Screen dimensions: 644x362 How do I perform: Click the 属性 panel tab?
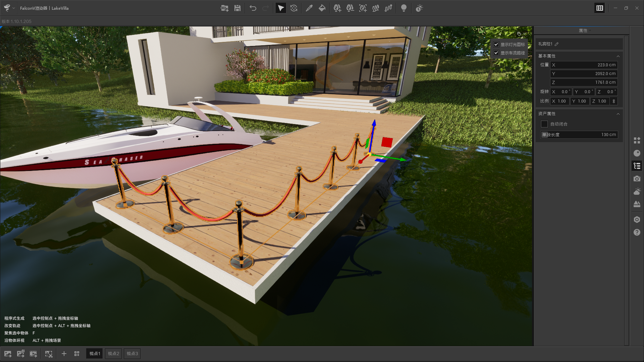coord(584,30)
